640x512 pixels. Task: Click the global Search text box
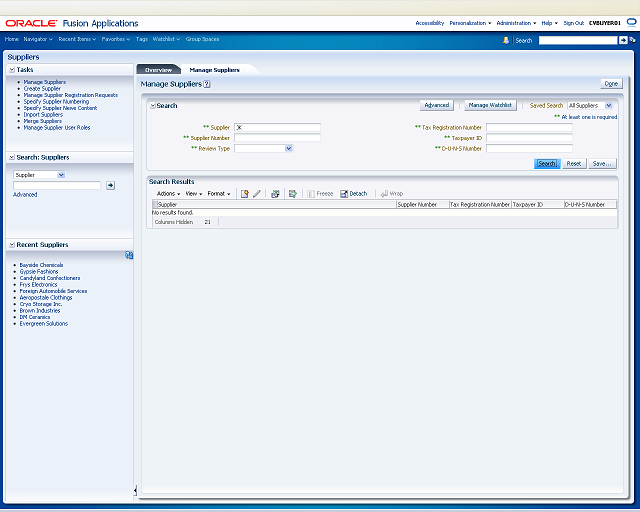(578, 40)
